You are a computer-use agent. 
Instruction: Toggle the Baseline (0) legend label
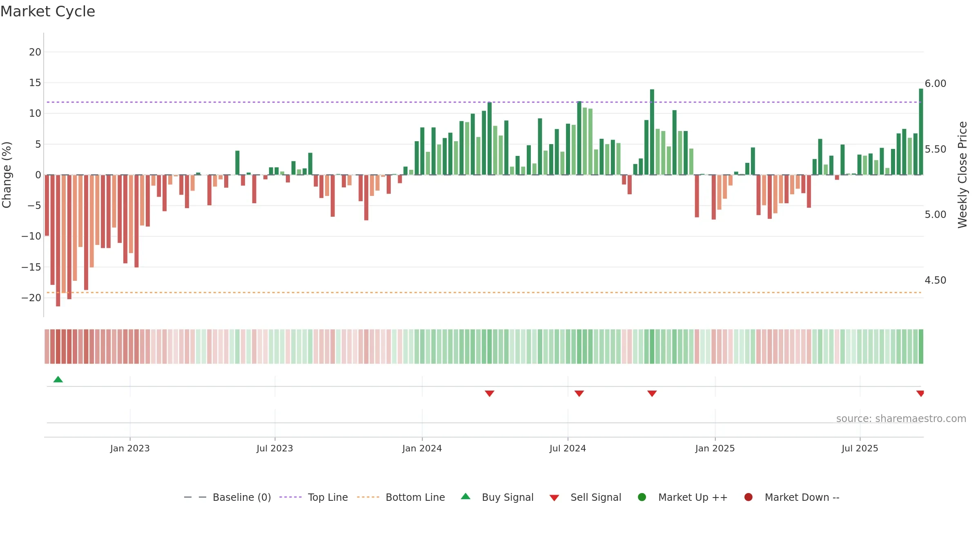point(242,497)
